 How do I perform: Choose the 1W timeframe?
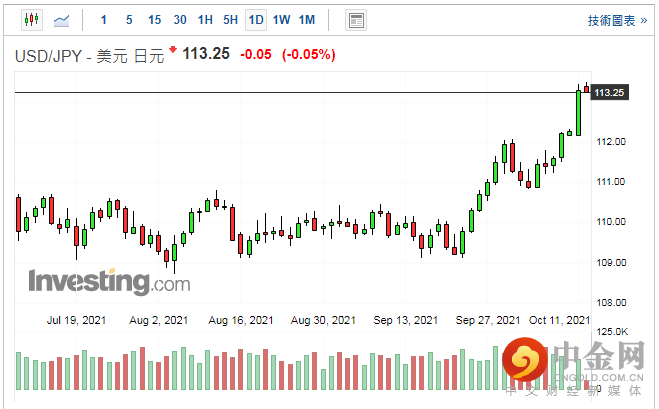coord(281,20)
